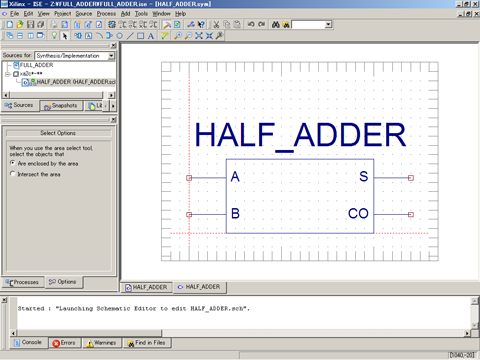Collapse the xa2c tree node

(7, 74)
